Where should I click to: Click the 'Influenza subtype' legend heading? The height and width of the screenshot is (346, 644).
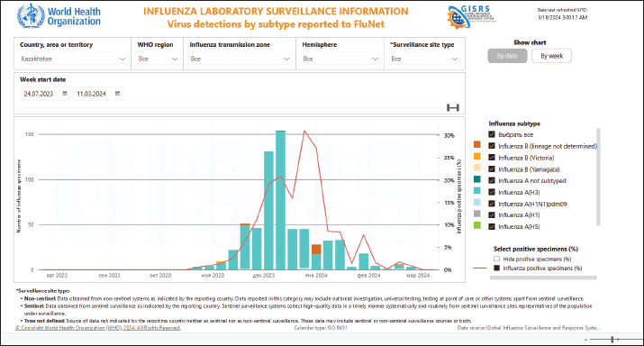pos(514,123)
